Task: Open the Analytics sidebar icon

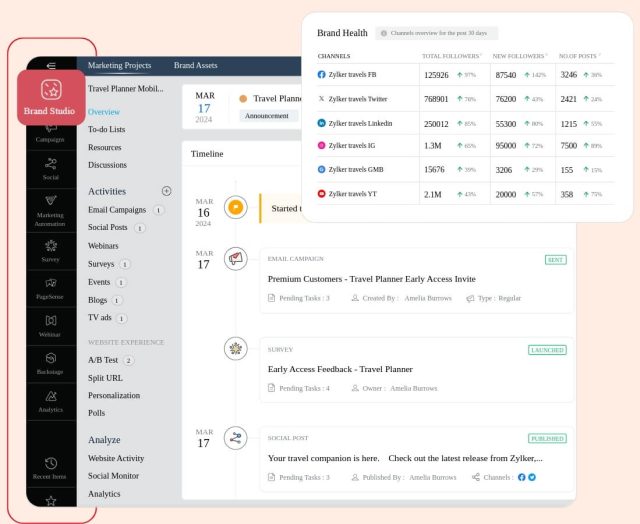Action: click(x=51, y=400)
